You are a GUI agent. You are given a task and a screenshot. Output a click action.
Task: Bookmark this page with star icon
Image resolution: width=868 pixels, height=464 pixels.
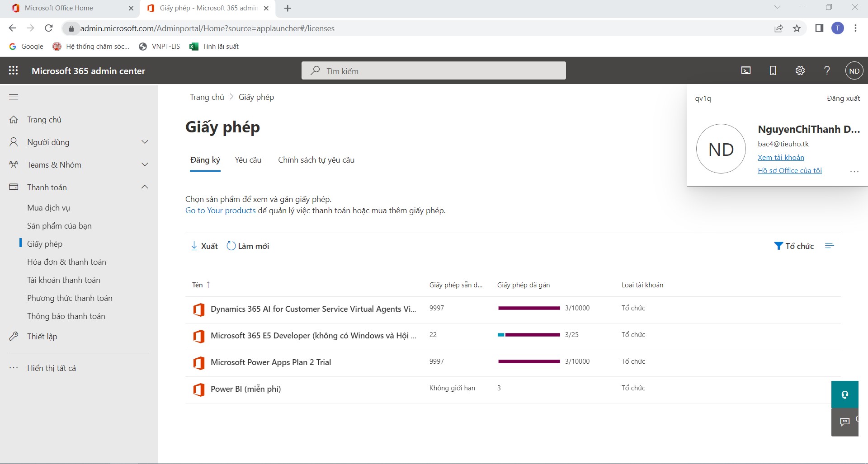[797, 28]
